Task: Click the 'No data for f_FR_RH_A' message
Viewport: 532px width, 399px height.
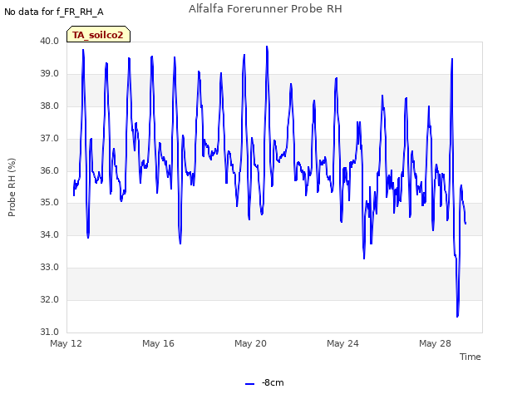Action: pos(53,12)
